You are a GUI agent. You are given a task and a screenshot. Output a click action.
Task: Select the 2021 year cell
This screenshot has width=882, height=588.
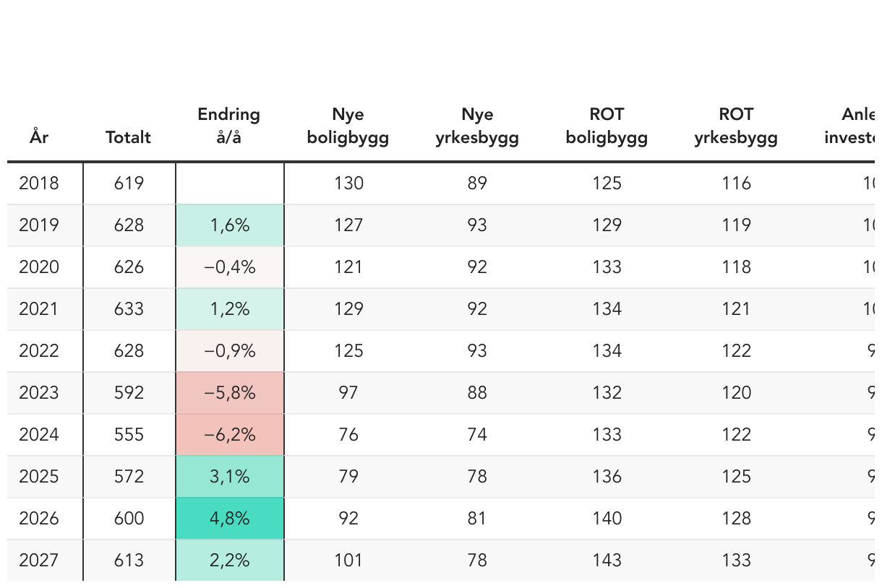tap(39, 309)
